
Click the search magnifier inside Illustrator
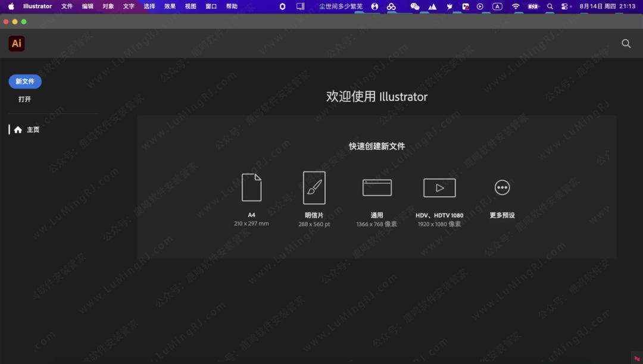[626, 43]
